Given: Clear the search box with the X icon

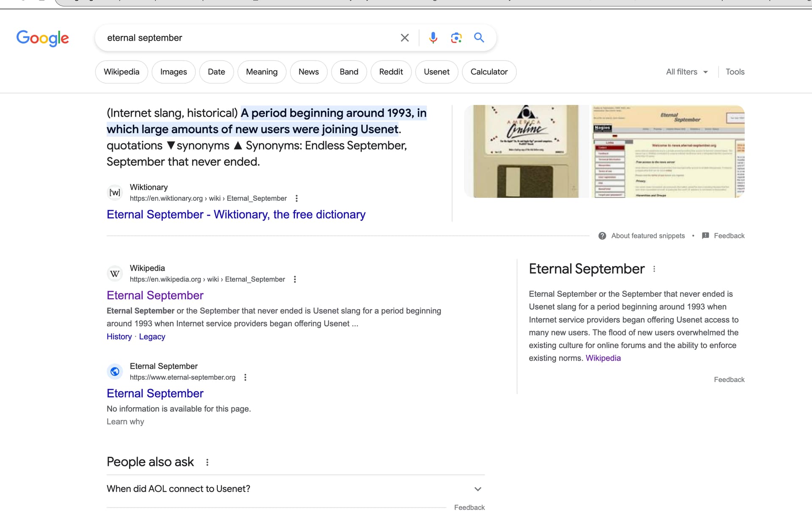Looking at the screenshot, I should [x=404, y=38].
